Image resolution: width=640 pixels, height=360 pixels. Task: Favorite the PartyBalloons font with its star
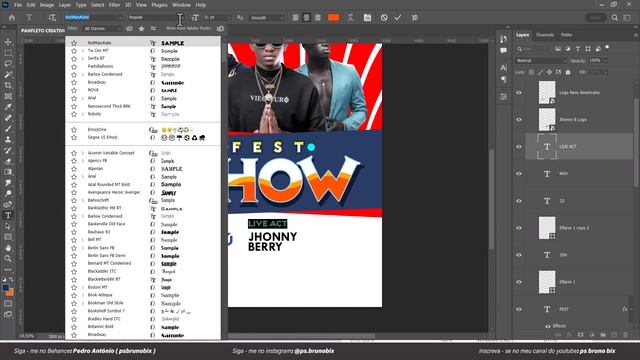click(74, 66)
